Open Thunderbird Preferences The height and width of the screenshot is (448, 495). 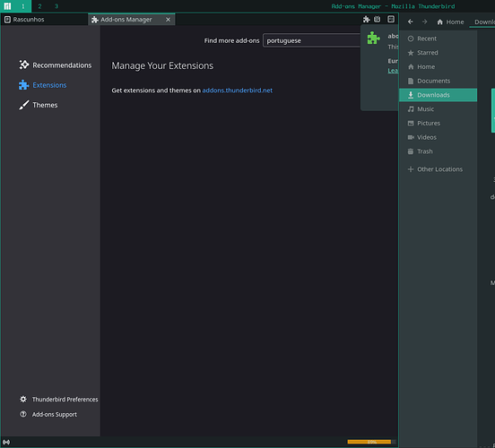pos(58,399)
